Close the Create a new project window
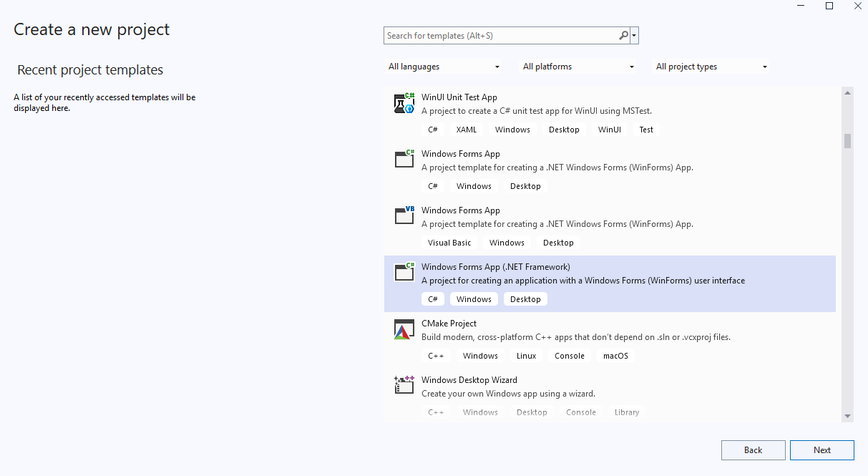 (858, 6)
